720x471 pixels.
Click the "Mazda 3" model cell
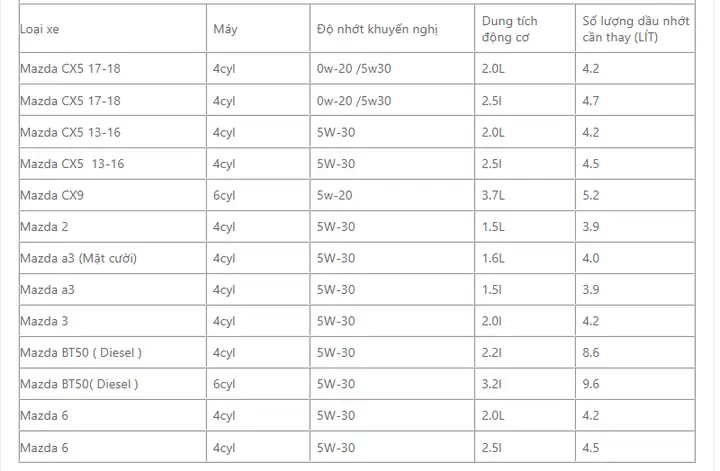click(44, 321)
